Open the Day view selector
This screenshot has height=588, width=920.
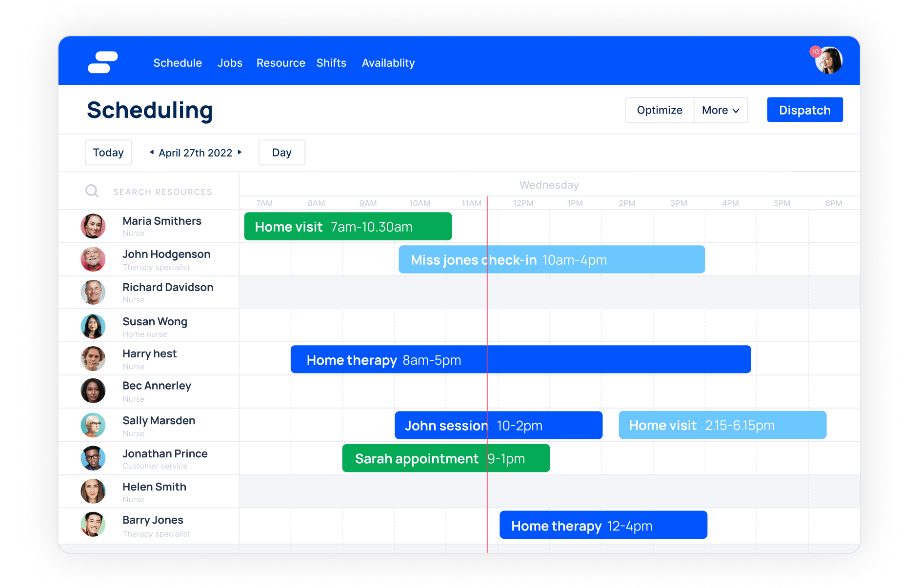pyautogui.click(x=282, y=153)
